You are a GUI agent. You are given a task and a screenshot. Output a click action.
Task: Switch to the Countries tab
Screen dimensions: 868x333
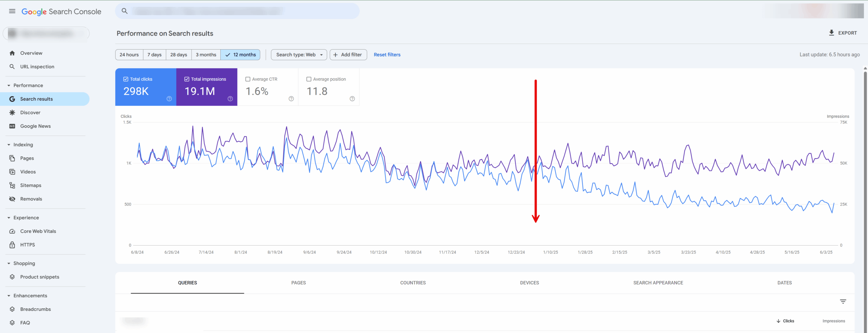click(413, 282)
